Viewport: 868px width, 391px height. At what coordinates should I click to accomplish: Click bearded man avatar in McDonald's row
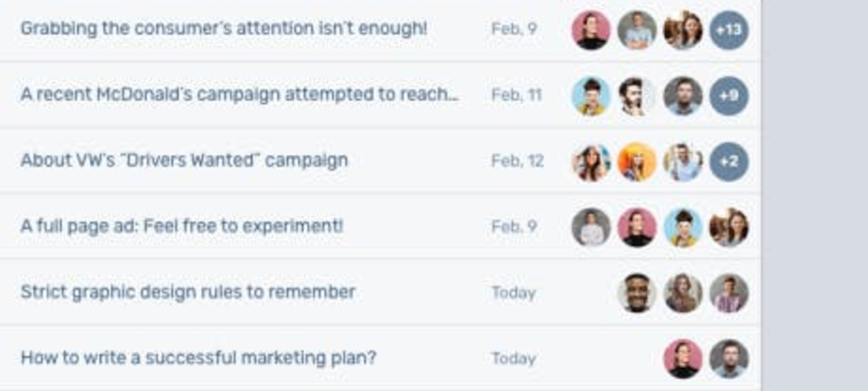[x=637, y=95]
